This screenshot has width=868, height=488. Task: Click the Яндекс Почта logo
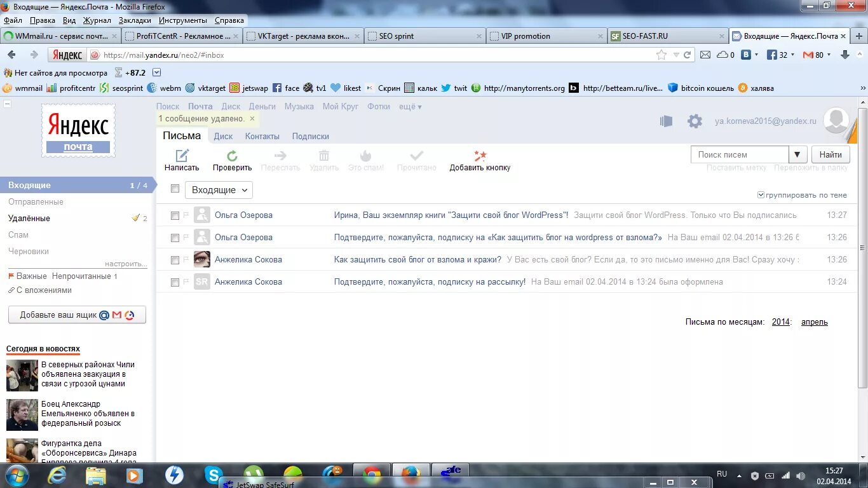(79, 131)
